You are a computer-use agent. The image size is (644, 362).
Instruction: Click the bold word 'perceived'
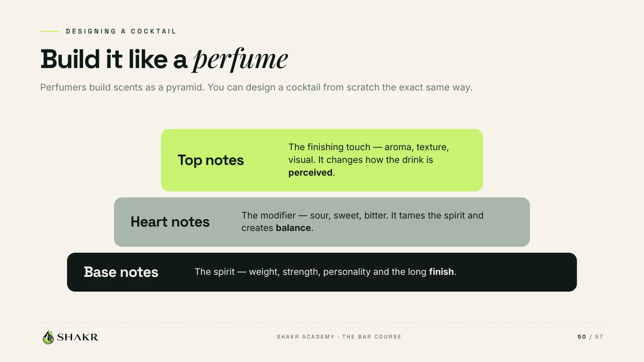coord(310,173)
